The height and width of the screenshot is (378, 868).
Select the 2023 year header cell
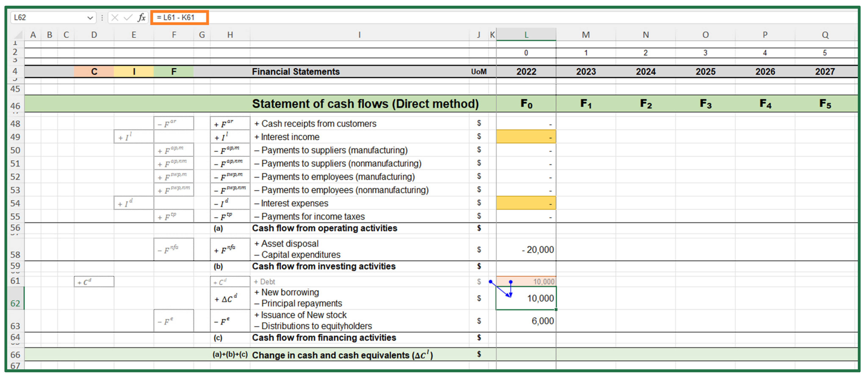click(x=586, y=71)
